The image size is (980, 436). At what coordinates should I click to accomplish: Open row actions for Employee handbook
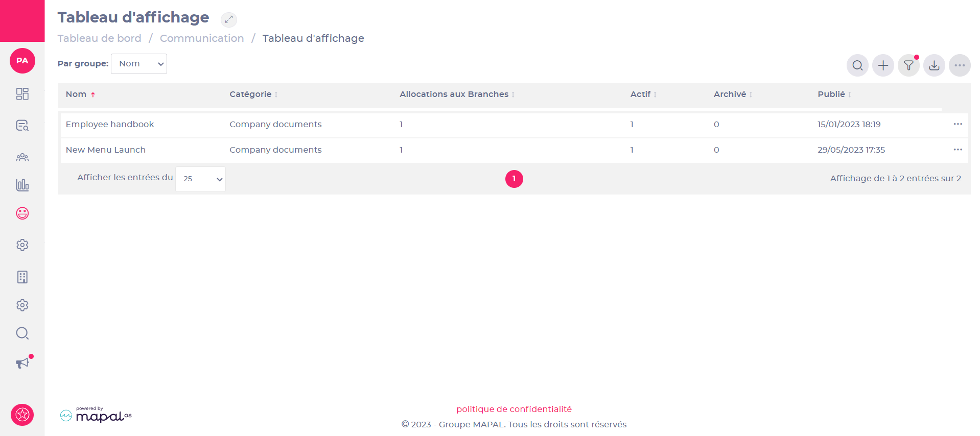point(958,124)
